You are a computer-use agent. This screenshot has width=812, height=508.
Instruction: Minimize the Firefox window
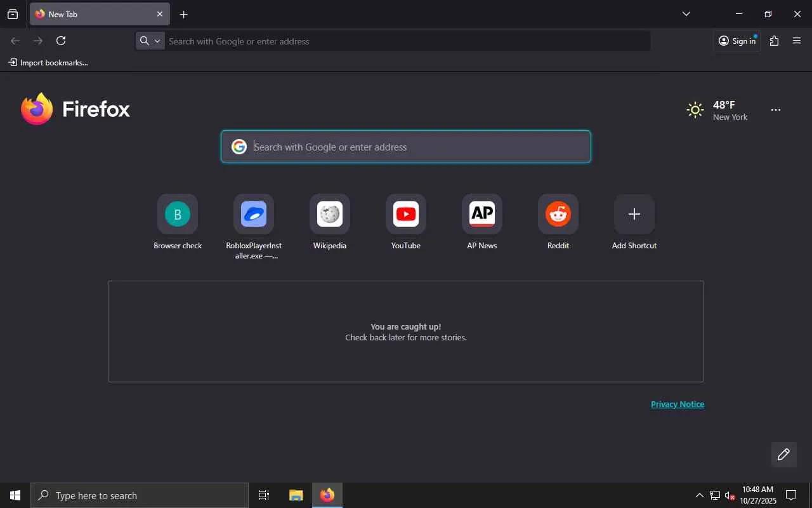tap(739, 14)
